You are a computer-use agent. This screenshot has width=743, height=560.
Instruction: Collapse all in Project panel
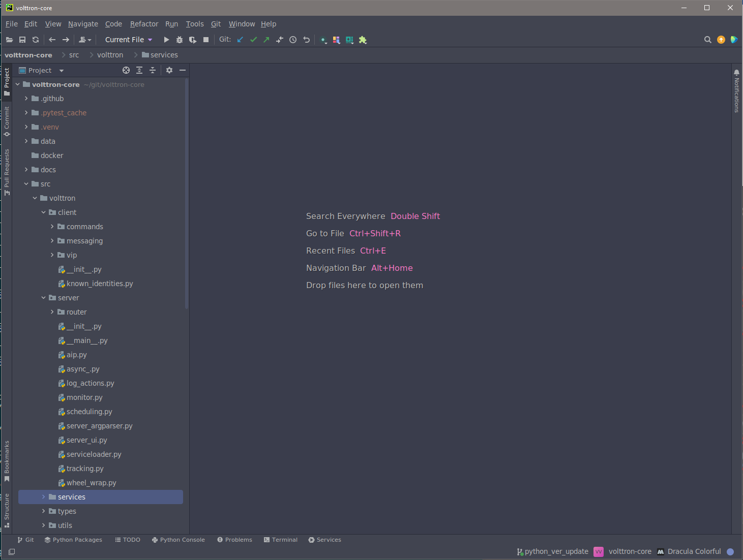(153, 70)
